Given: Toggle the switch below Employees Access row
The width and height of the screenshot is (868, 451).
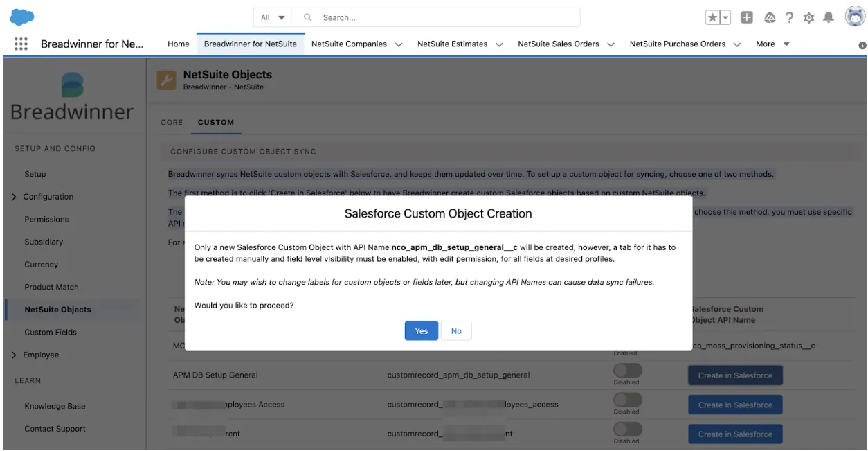Looking at the screenshot, I should click(x=628, y=430).
